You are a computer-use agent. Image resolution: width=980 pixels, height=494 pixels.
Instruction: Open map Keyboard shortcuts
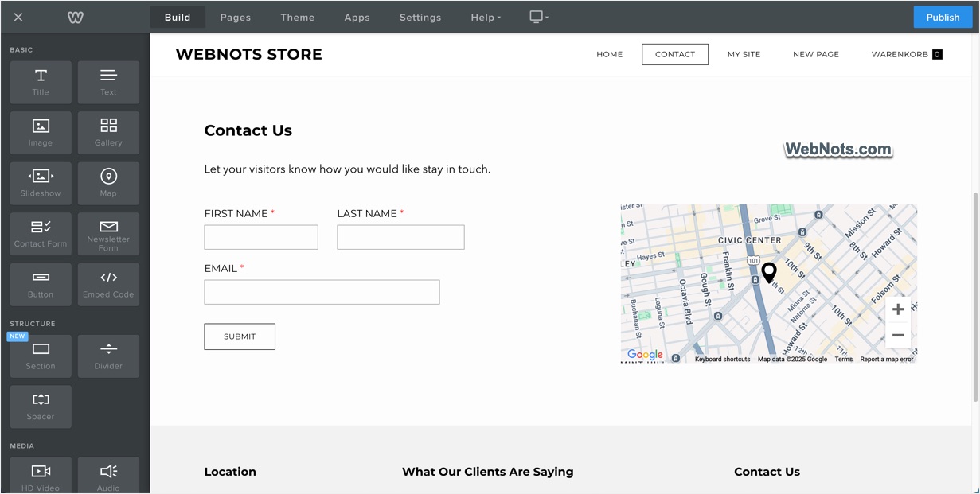pos(722,360)
